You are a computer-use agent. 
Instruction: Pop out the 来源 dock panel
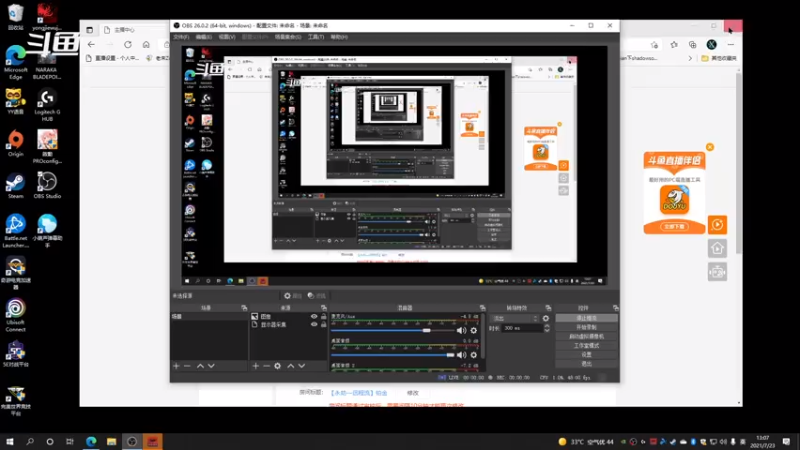[x=323, y=308]
